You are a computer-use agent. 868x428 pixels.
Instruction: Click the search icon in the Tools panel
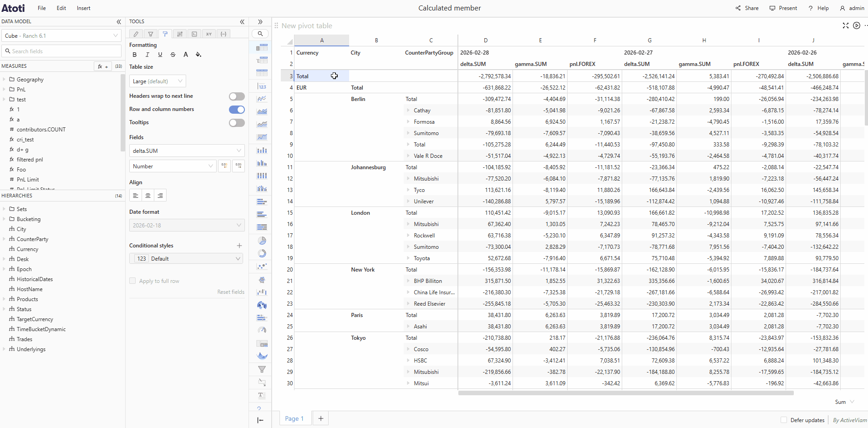tap(260, 34)
